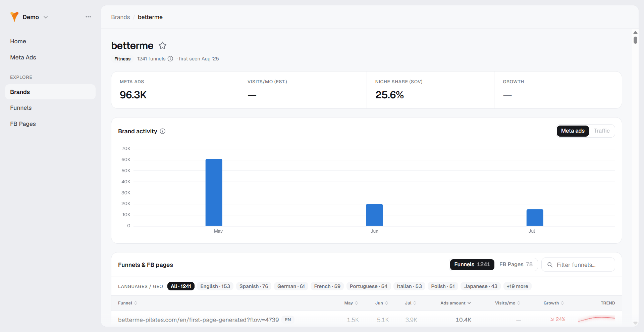Image resolution: width=644 pixels, height=332 pixels.
Task: Click 1.5K May value in funnel row
Action: point(353,320)
